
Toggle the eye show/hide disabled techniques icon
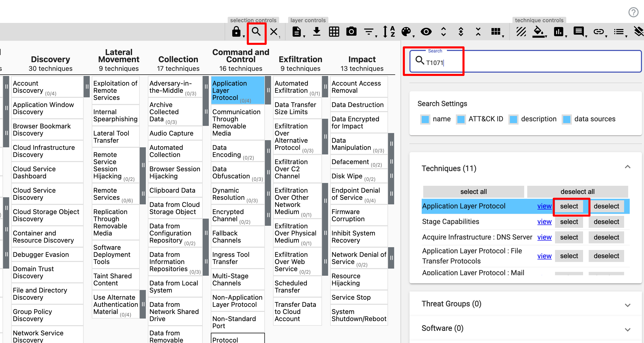426,32
